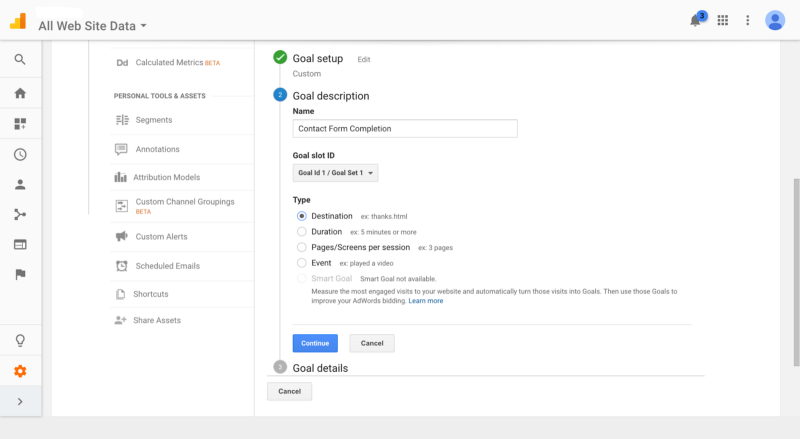Screen dimensions: 800x439
Task: Select the Event goal type
Action: coord(302,263)
